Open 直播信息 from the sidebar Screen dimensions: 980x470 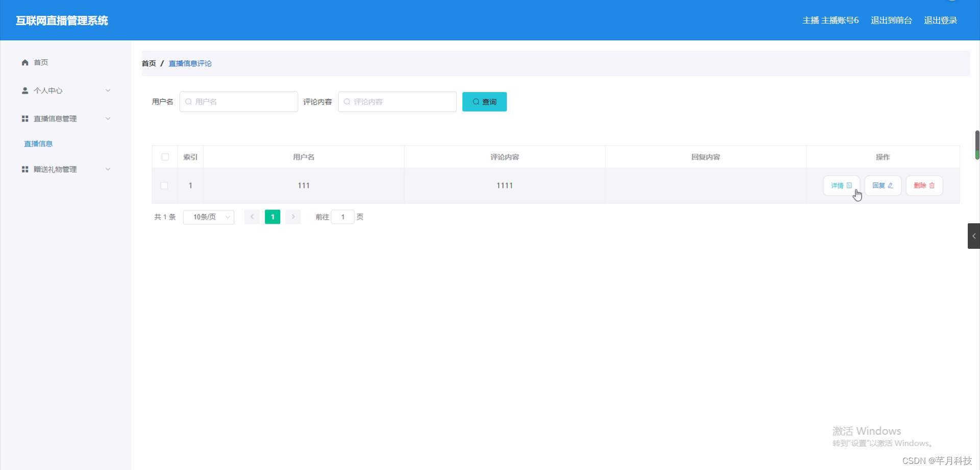pyautogui.click(x=38, y=144)
